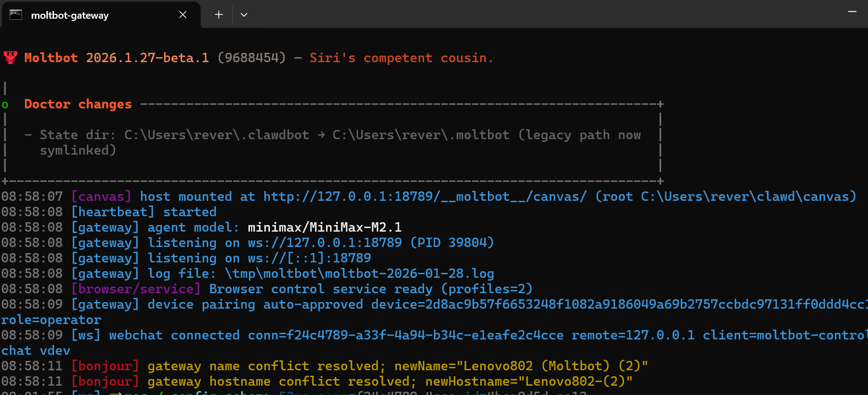868x395 pixels.
Task: Click the [canvas] log tag
Action: 101,196
